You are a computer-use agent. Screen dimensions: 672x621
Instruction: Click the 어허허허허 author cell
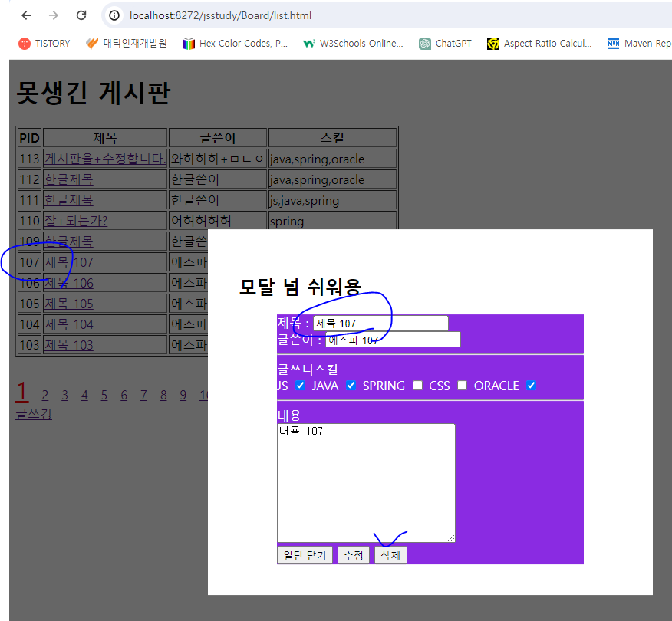tap(218, 221)
